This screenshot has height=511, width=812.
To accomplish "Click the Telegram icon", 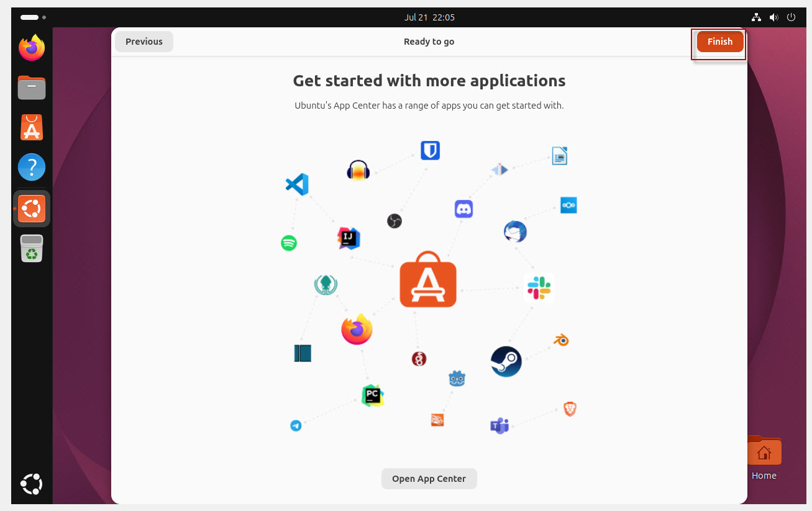I will (x=296, y=426).
